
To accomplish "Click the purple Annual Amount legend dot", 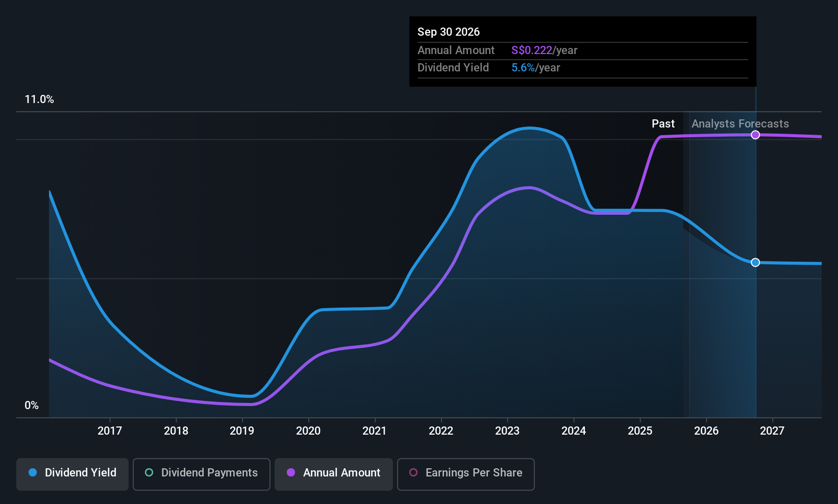I will [291, 472].
